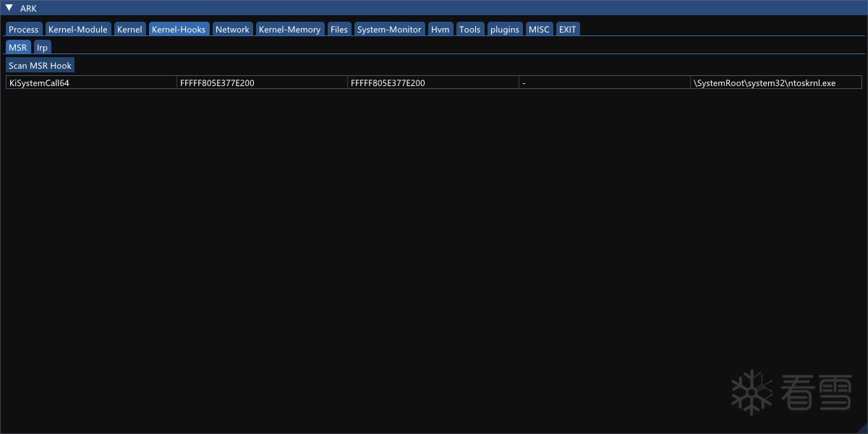Switch to the Irp sub-tab

[x=43, y=47]
